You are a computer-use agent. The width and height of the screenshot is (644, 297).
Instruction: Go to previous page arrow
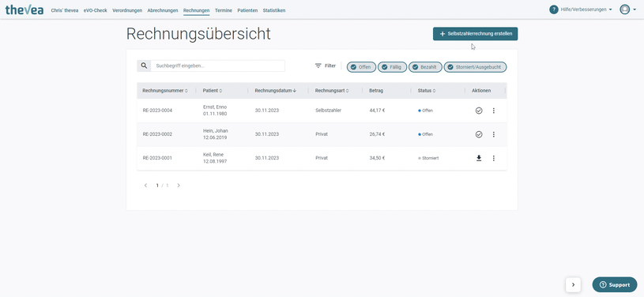146,186
